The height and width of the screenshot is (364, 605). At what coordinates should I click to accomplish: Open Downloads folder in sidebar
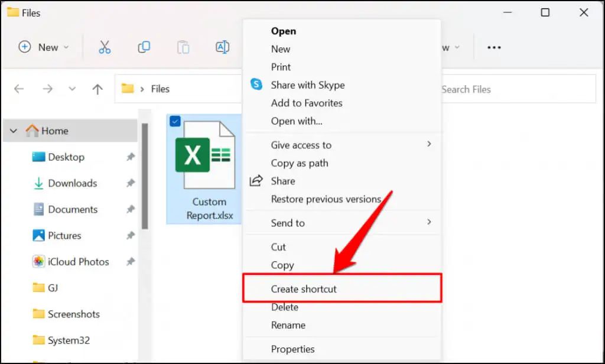point(72,183)
